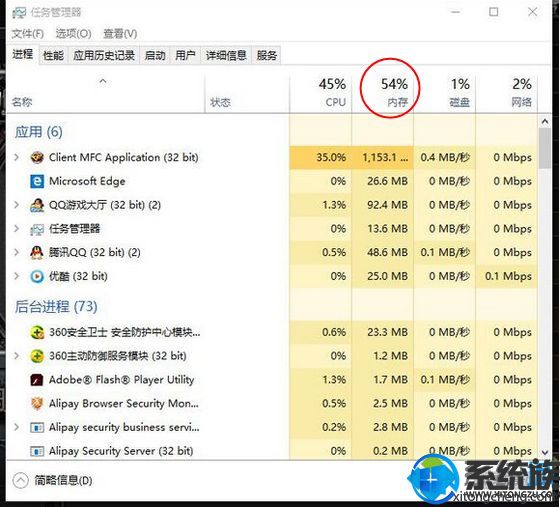Click the 优酷 player icon
560x507 pixels.
point(37,276)
